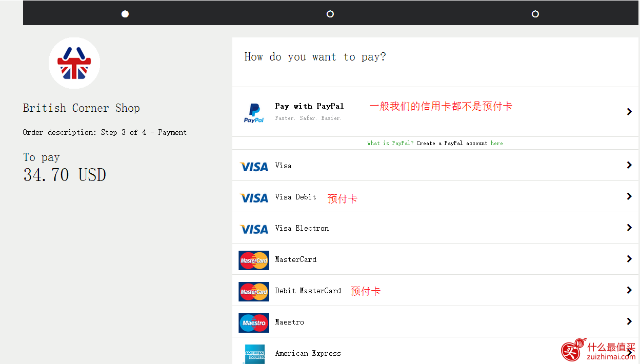Select the third progress step dot
This screenshot has height=364, width=640.
click(535, 14)
